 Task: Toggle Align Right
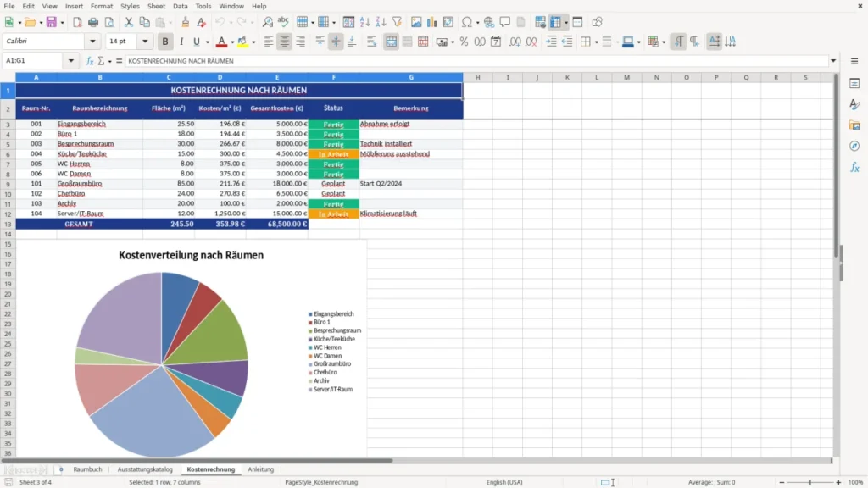pos(301,42)
